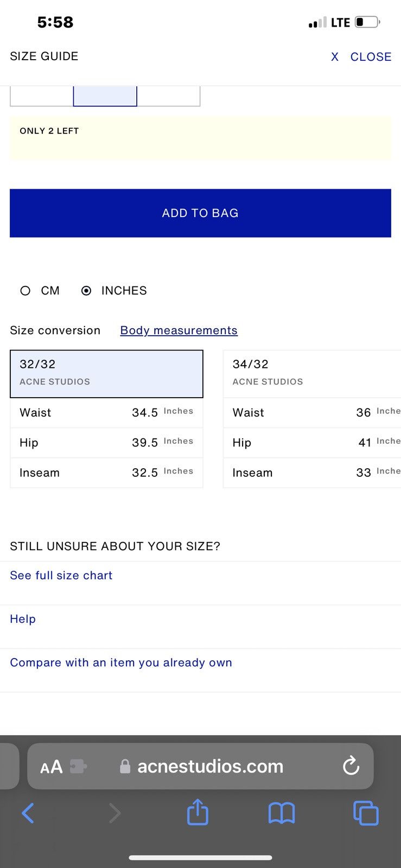Close the size guide panel

[x=361, y=56]
